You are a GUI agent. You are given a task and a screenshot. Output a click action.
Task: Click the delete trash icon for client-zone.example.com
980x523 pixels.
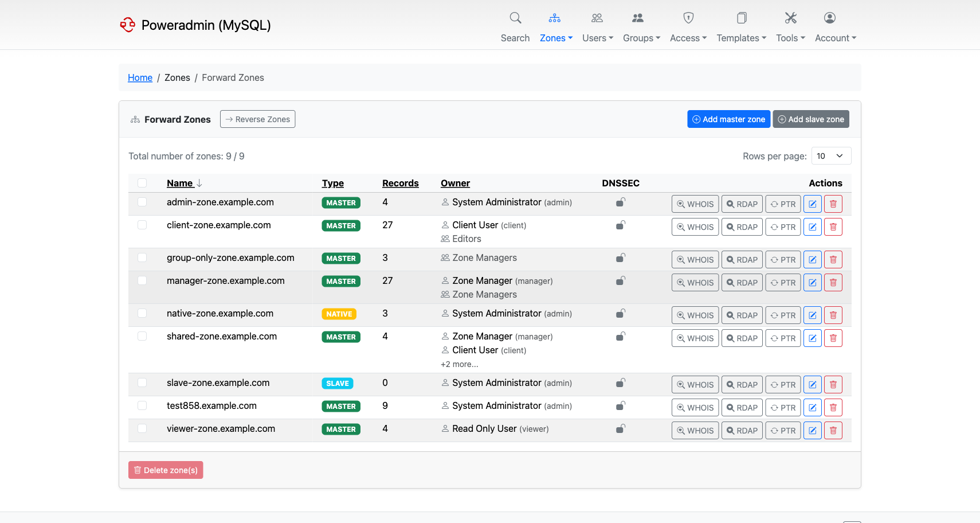[833, 227]
